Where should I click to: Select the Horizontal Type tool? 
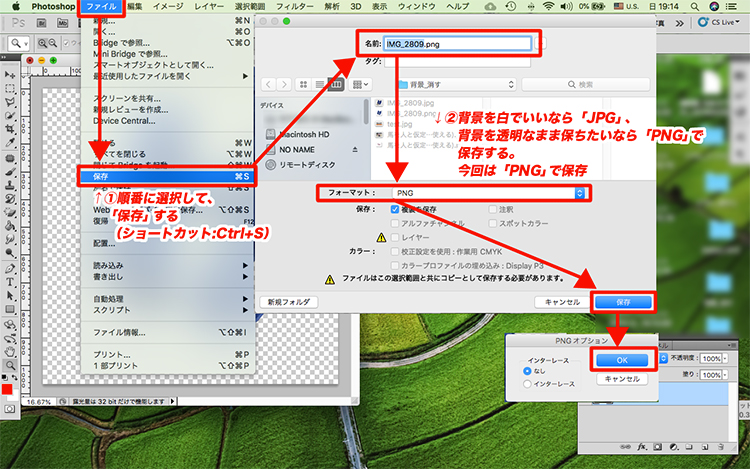coord(10,282)
